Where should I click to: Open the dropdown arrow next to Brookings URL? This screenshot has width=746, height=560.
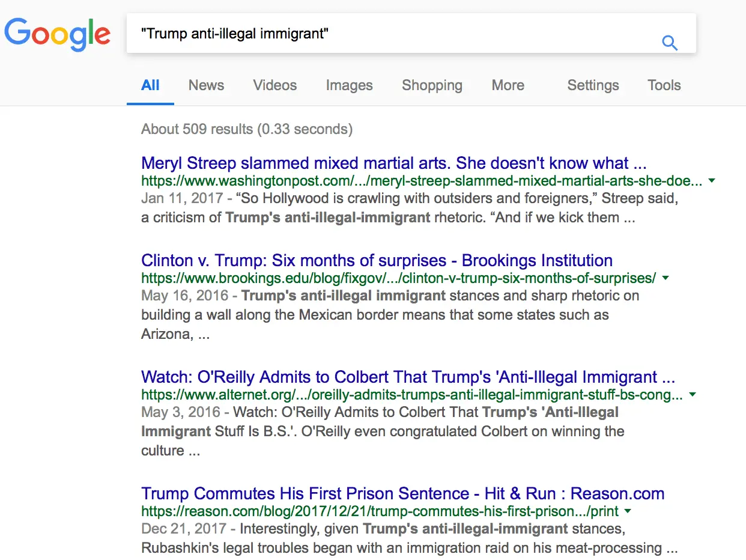pyautogui.click(x=666, y=278)
